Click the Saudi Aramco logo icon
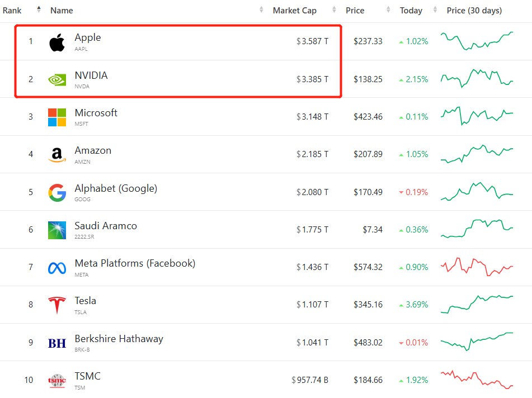 (x=57, y=230)
